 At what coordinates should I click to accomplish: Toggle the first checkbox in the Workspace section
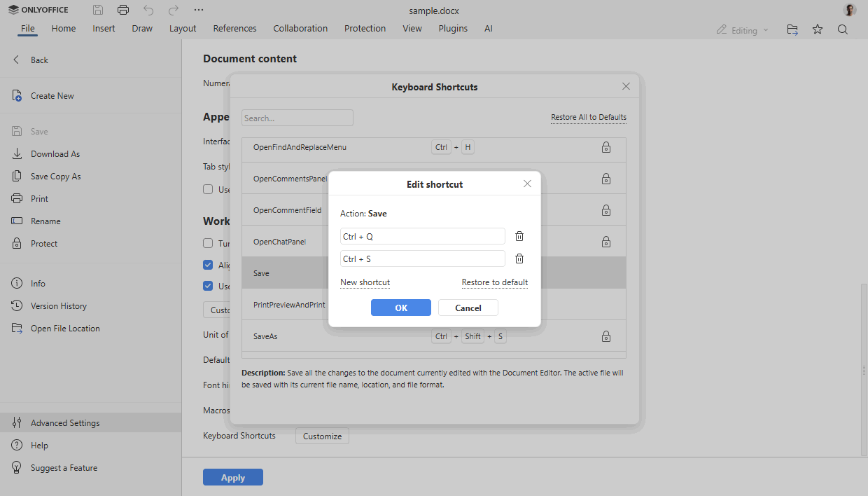coord(207,243)
